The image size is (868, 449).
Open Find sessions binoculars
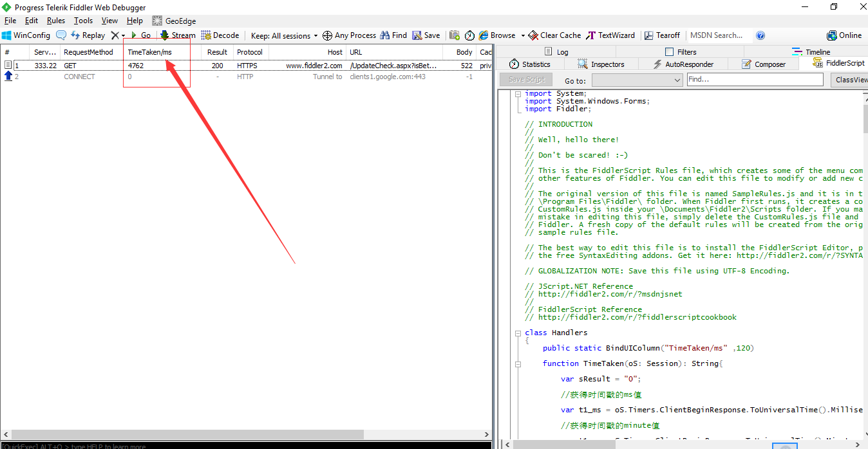pos(393,35)
